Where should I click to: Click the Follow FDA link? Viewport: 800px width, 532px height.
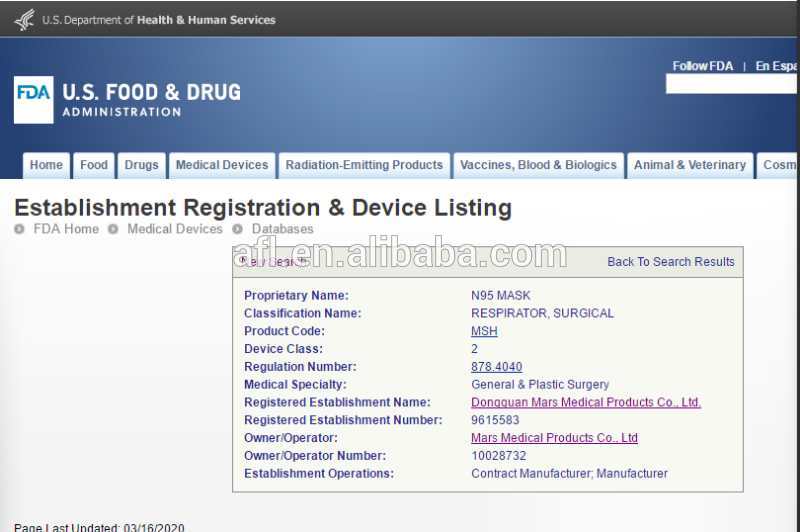[x=703, y=66]
